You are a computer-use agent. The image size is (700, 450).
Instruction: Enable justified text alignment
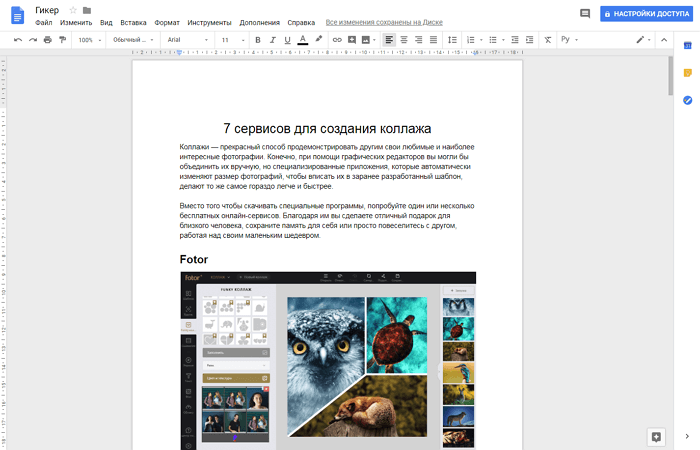(433, 40)
